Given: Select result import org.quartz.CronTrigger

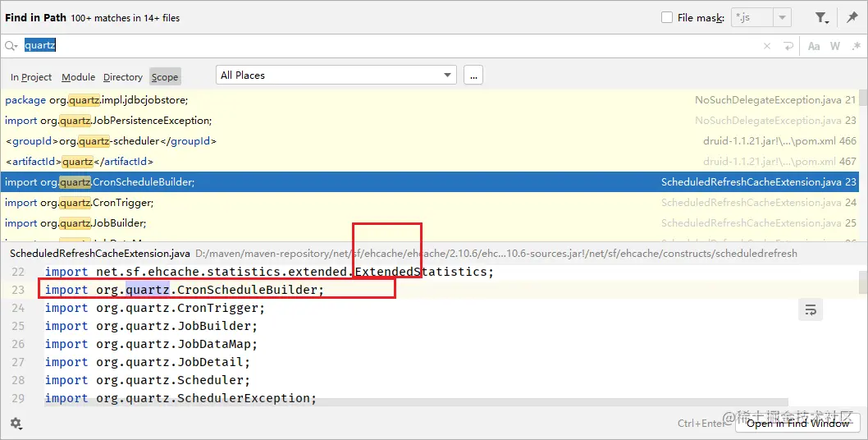Looking at the screenshot, I should 430,203.
